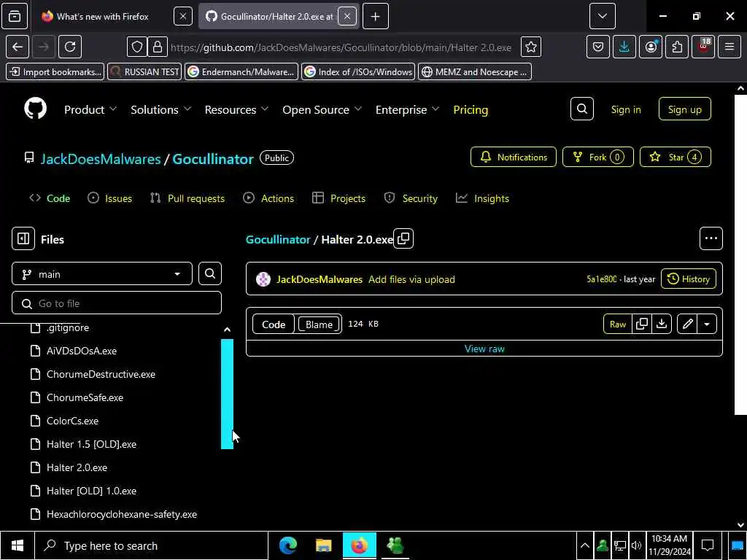Open the Firefox downloads panel
747x560 pixels.
click(624, 47)
